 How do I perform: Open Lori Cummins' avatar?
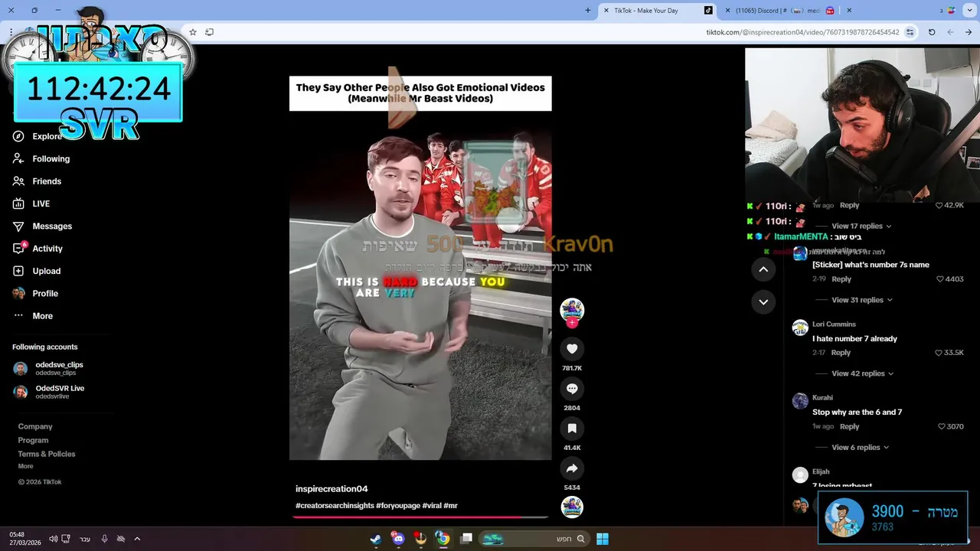click(800, 328)
